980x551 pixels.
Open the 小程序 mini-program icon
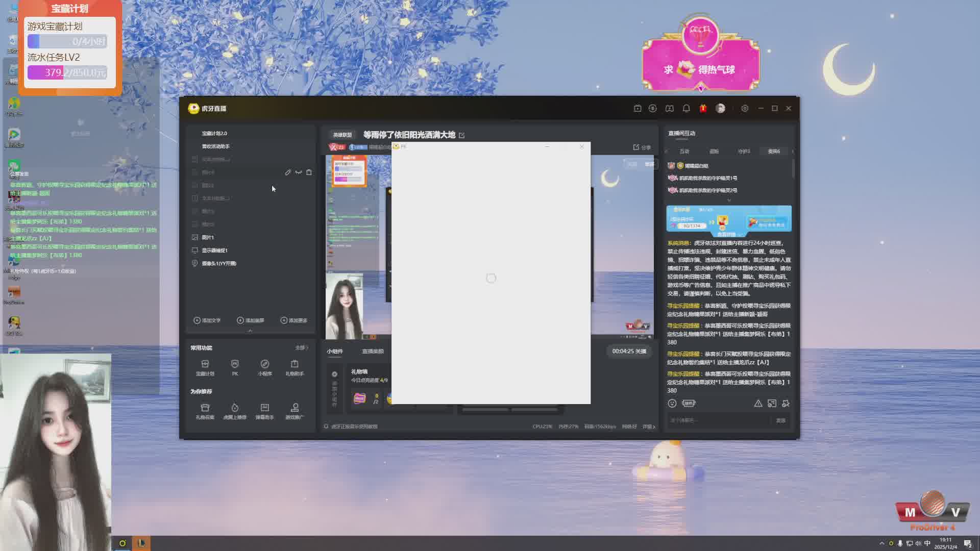tap(264, 366)
